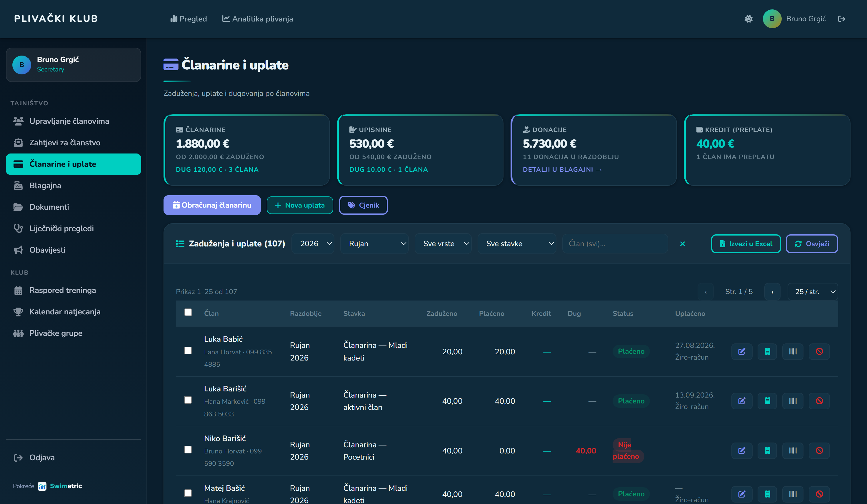This screenshot has height=504, width=867.
Task: Click Nova uplata button
Action: click(x=300, y=205)
